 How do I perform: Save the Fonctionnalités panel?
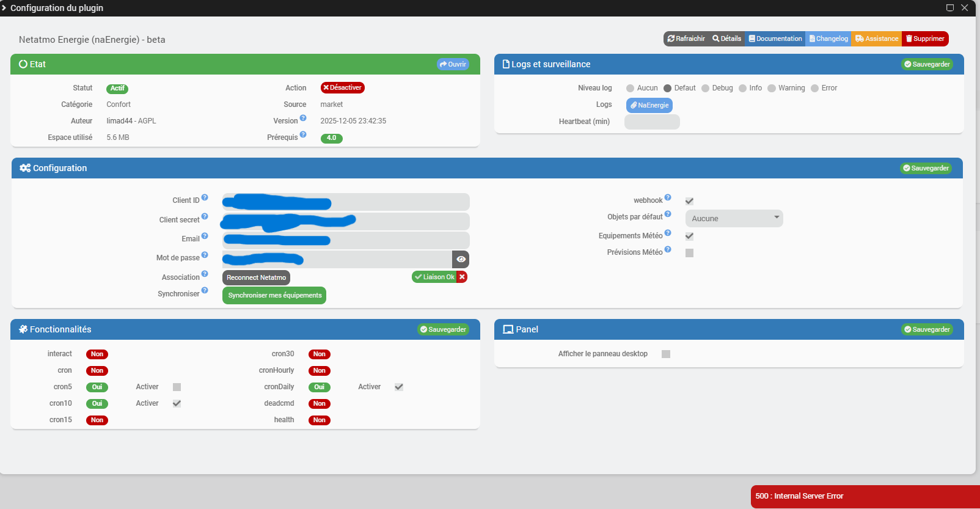point(444,329)
